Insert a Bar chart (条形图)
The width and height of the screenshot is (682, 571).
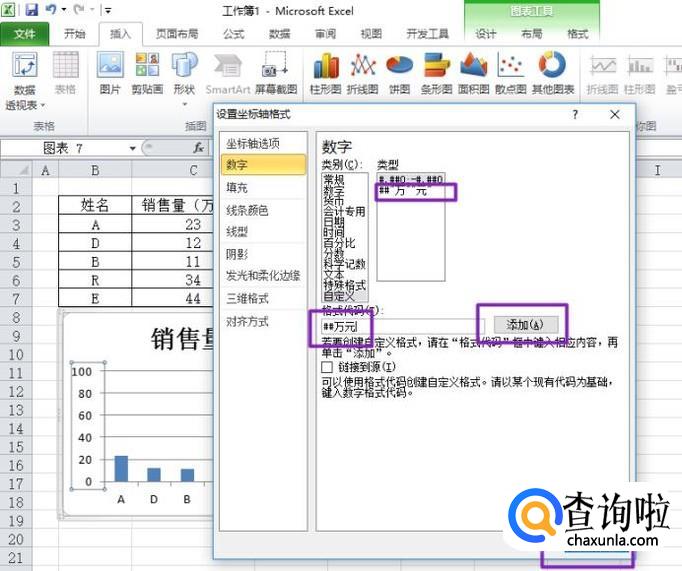pos(436,73)
